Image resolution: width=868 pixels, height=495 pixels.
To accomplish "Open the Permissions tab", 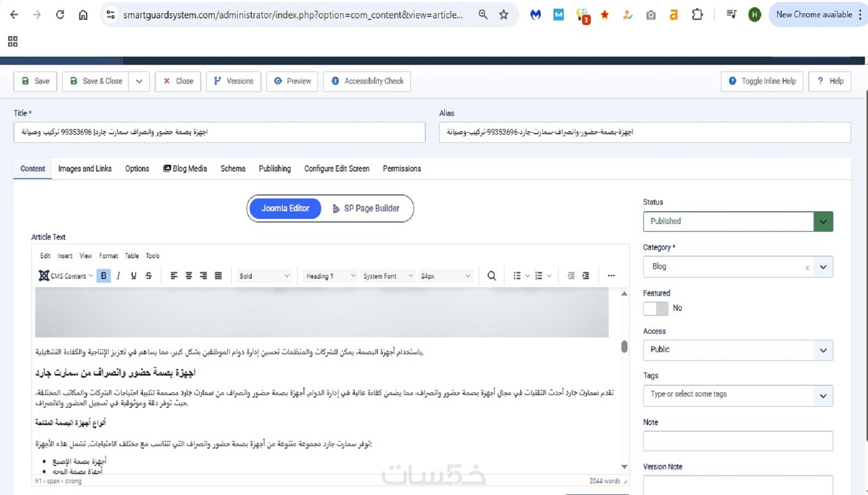I will pyautogui.click(x=402, y=168).
